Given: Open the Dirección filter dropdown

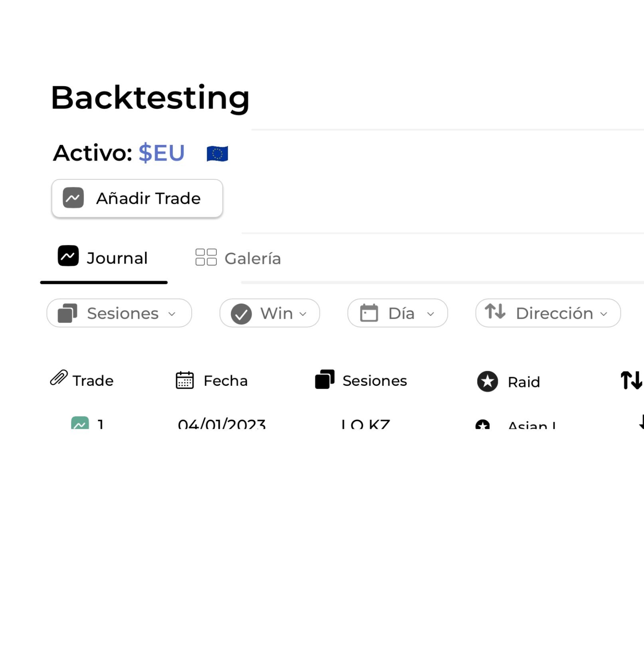Looking at the screenshot, I should point(548,313).
